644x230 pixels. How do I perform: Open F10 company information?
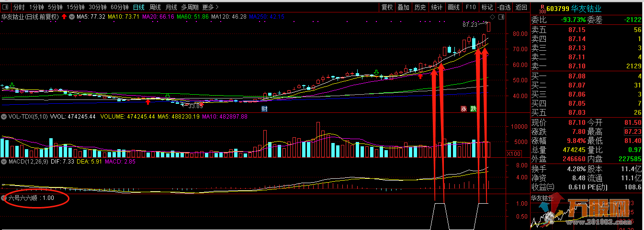click(x=471, y=7)
